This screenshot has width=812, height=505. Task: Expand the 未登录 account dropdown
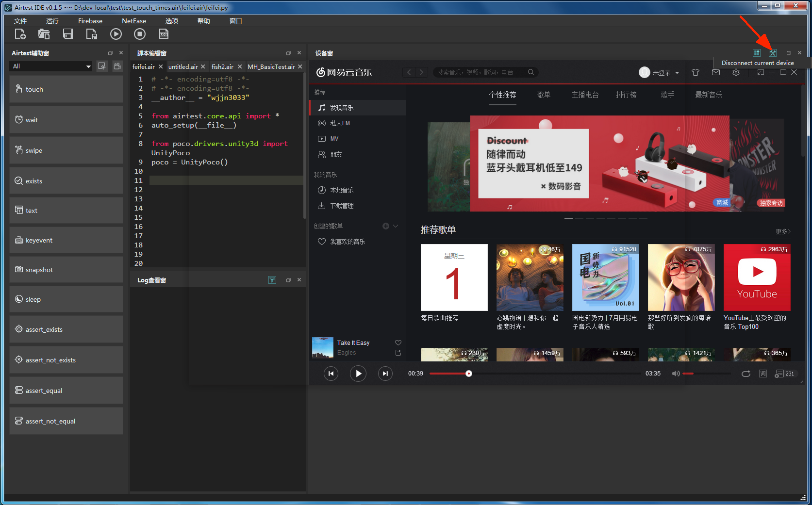677,73
